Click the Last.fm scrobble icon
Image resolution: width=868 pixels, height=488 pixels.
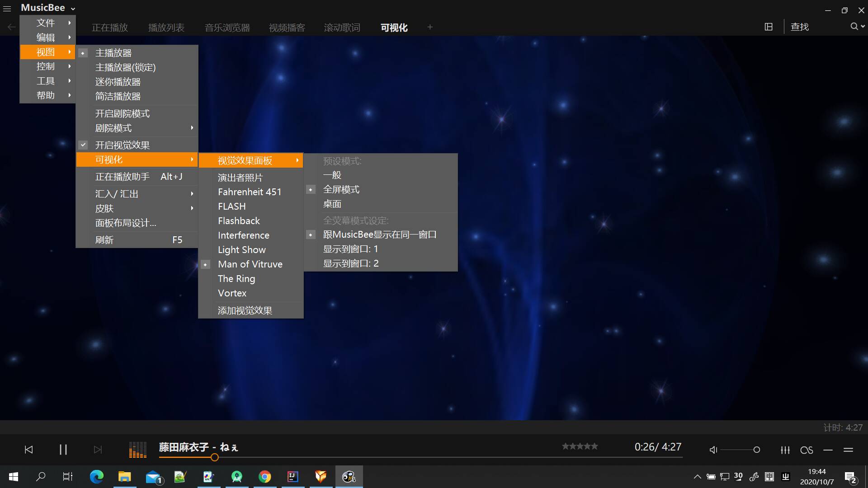tap(807, 450)
